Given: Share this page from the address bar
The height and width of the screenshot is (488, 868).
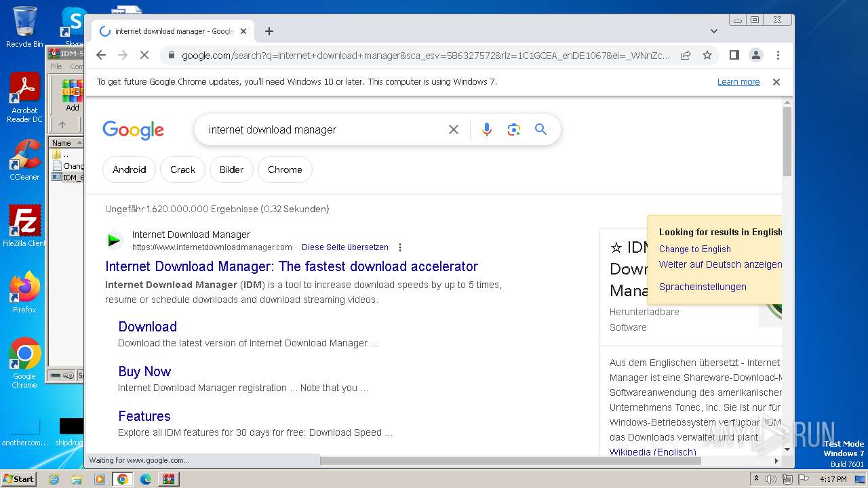Looking at the screenshot, I should [686, 55].
